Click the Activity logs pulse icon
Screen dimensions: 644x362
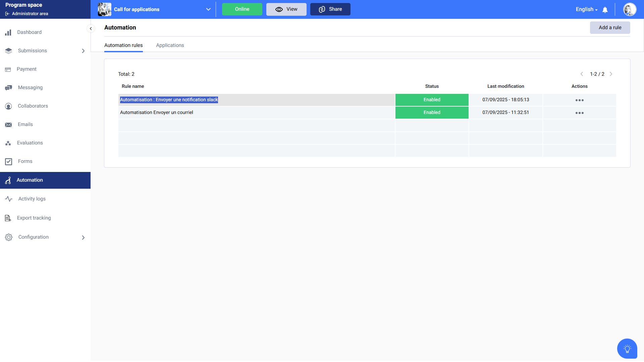pyautogui.click(x=9, y=199)
